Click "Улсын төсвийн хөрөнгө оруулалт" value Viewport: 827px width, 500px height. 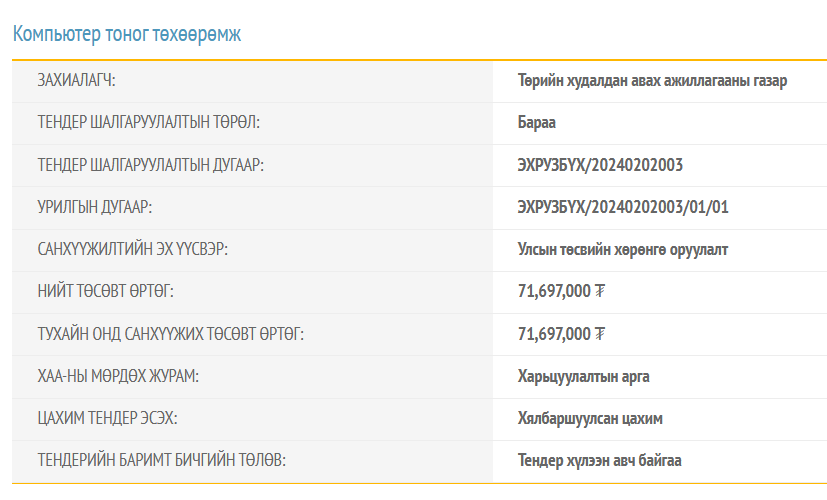(x=623, y=249)
